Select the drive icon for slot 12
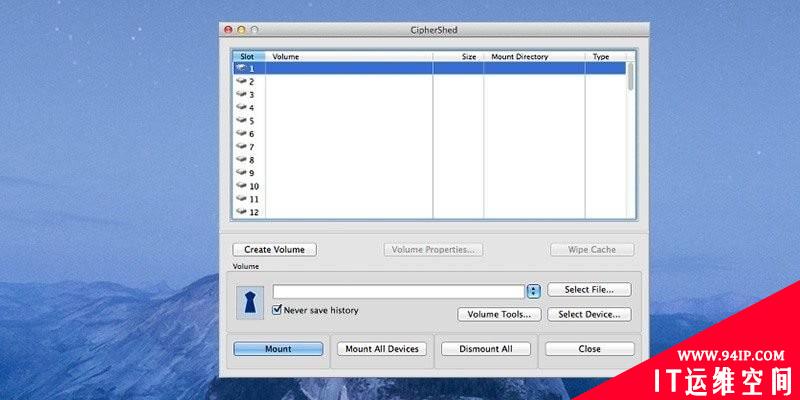The image size is (800, 400). [242, 212]
